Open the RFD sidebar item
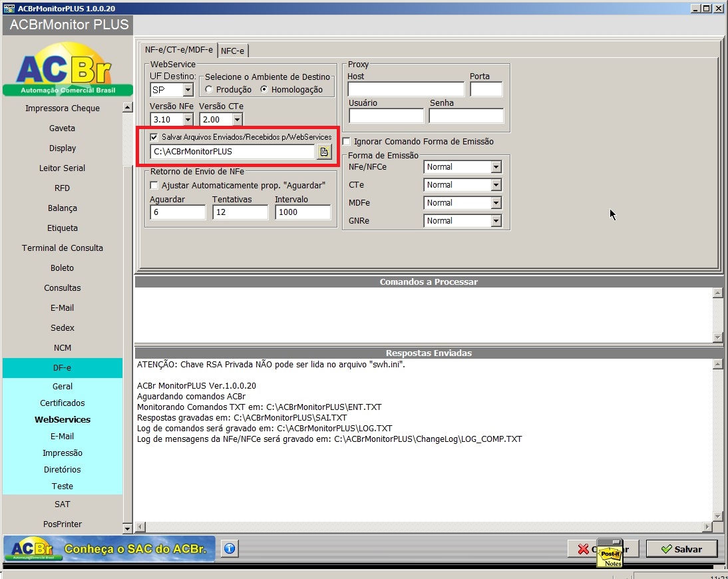 [x=62, y=188]
